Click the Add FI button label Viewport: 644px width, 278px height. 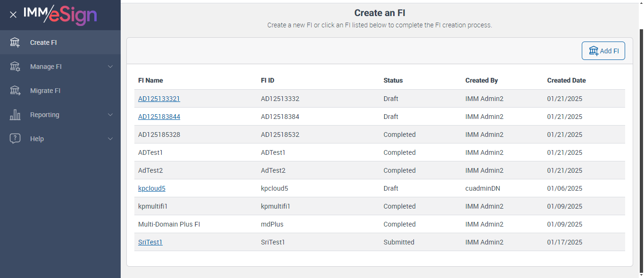tap(609, 51)
